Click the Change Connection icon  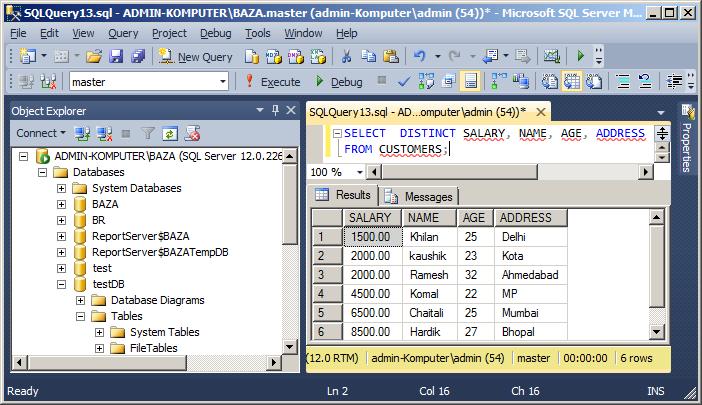[48, 82]
